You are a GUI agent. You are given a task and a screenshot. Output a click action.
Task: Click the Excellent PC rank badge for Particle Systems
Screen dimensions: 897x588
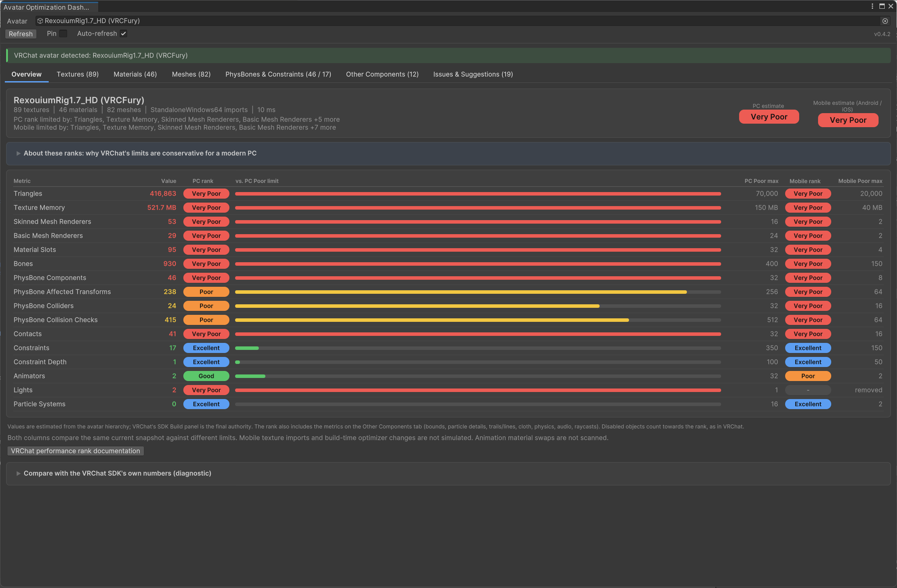pyautogui.click(x=206, y=404)
